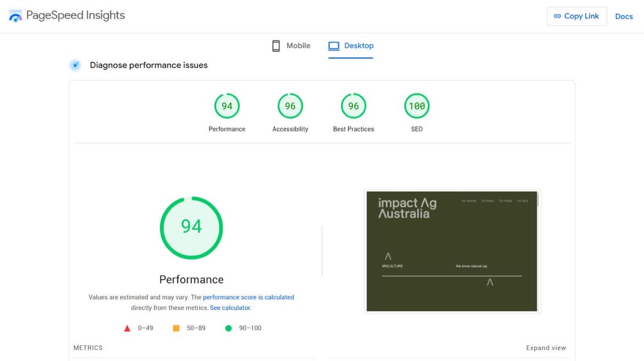
Task: Click the mobile phone icon
Action: [276, 46]
